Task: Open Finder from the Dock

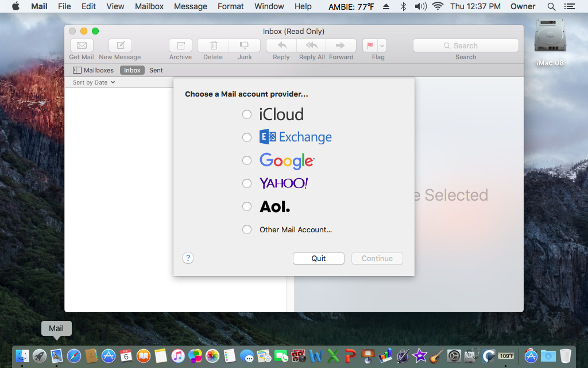Action: coord(22,355)
